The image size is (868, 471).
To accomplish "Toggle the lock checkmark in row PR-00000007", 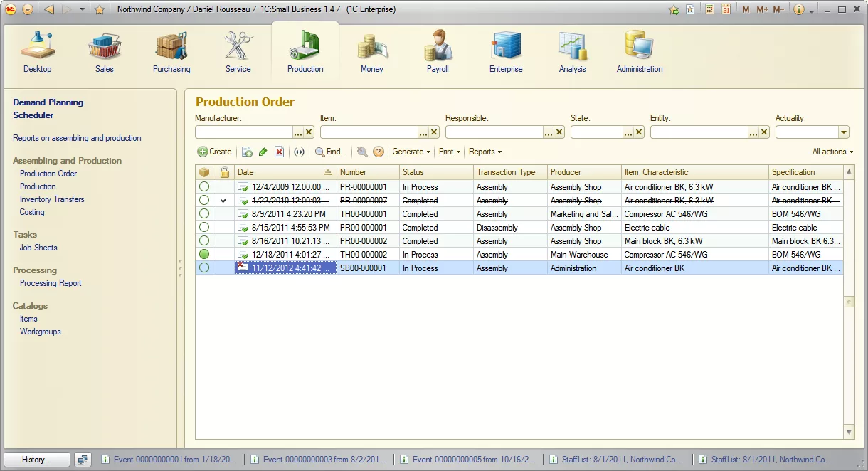I will tap(225, 201).
